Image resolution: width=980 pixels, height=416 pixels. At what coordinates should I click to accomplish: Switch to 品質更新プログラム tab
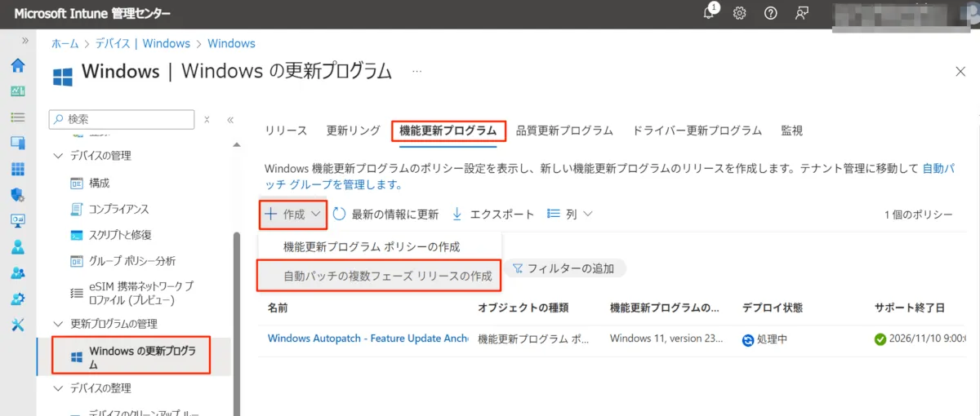pos(564,131)
